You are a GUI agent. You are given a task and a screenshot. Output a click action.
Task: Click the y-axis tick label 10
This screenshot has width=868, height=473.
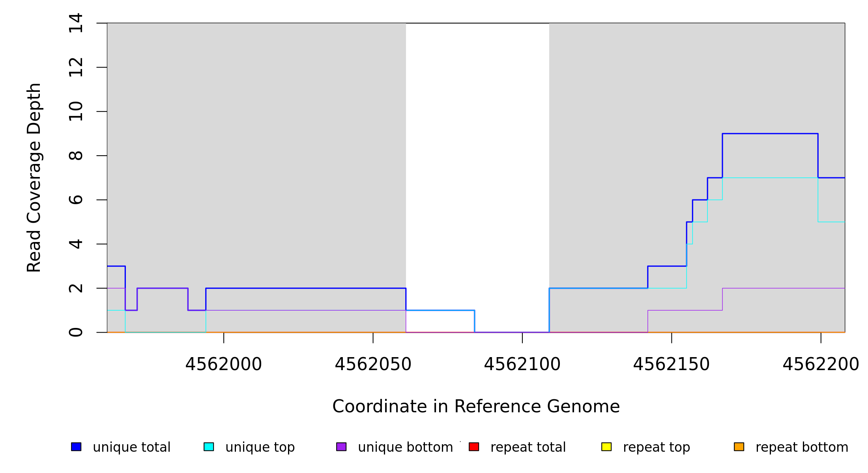76,111
